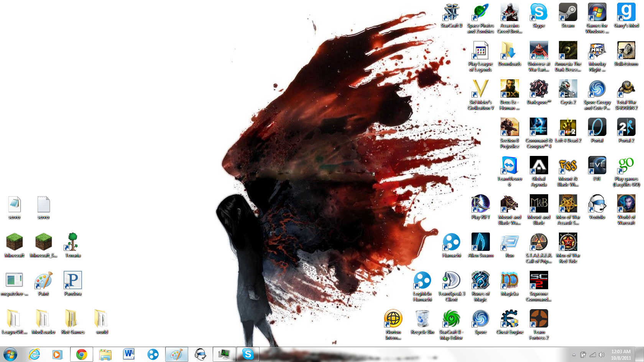Select the Cheat Engine icon
The height and width of the screenshot is (362, 644).
pos(509,322)
